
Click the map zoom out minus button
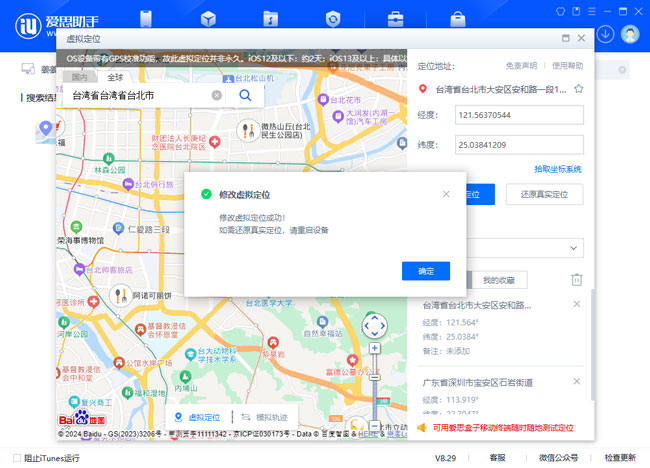point(374,426)
